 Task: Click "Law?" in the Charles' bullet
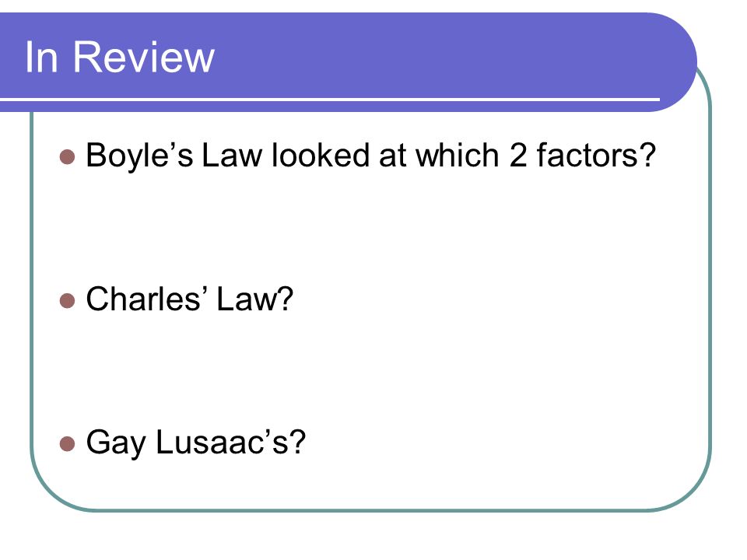(x=255, y=299)
